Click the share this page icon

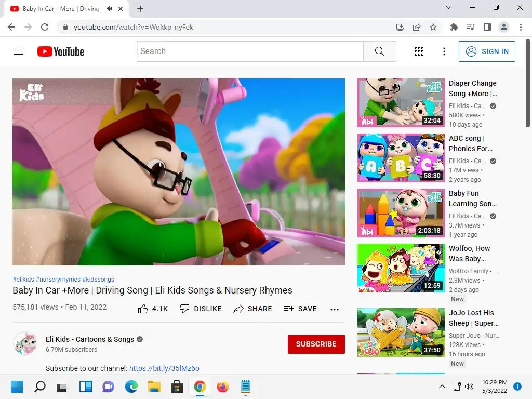tap(417, 27)
